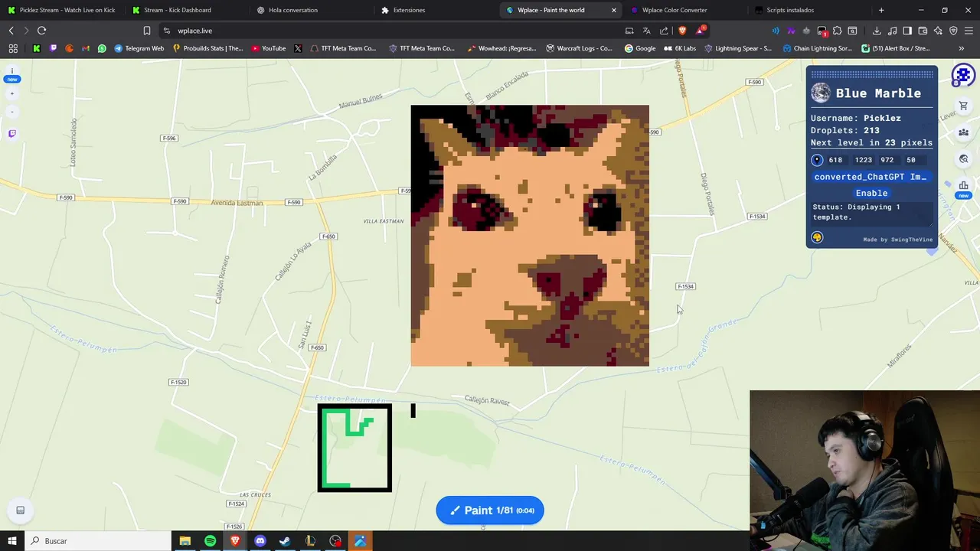The image size is (980, 551).
Task: Open Probuilds Stats bookmark
Action: pos(207,48)
